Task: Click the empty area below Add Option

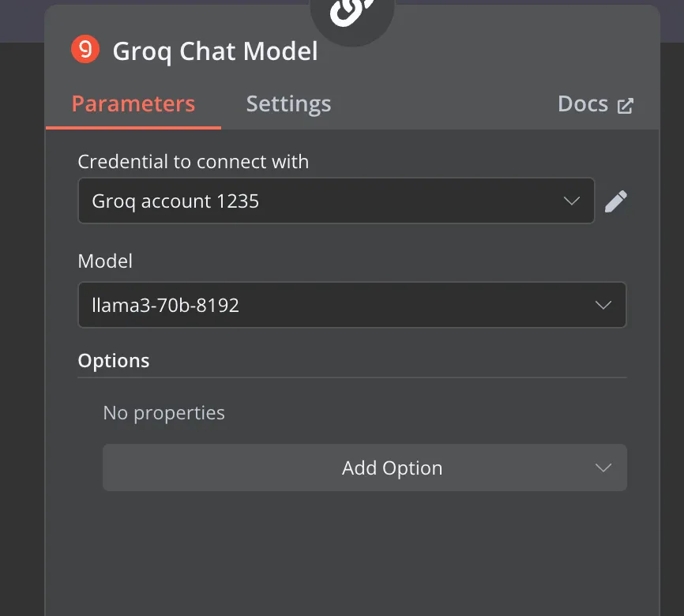Action: [x=351, y=554]
